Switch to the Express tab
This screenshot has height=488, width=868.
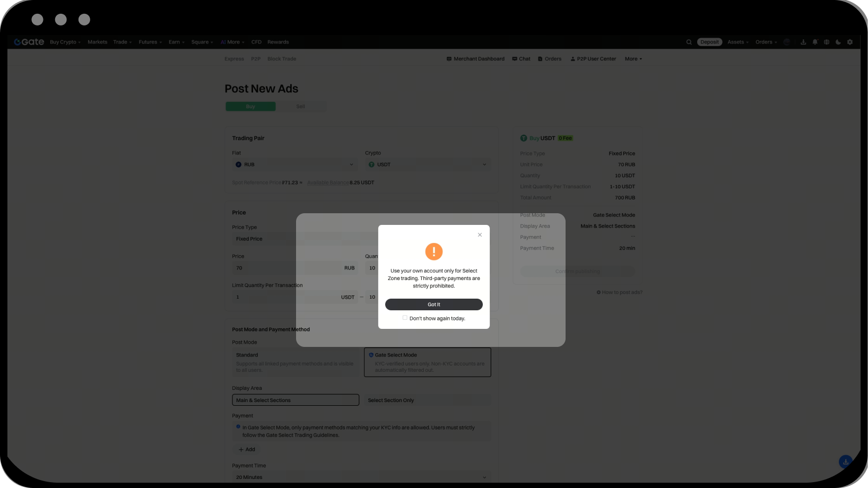tap(235, 59)
